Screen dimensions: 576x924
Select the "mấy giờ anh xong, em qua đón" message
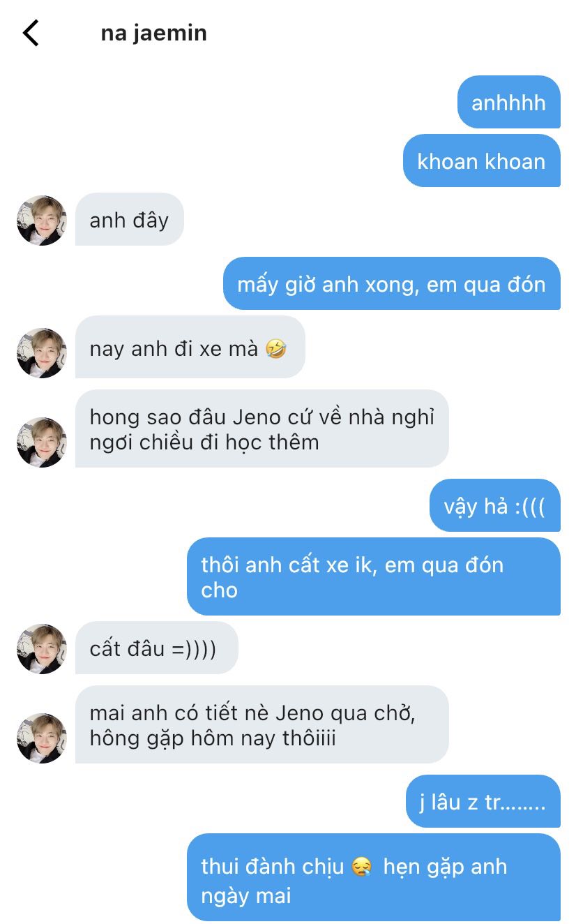(391, 284)
